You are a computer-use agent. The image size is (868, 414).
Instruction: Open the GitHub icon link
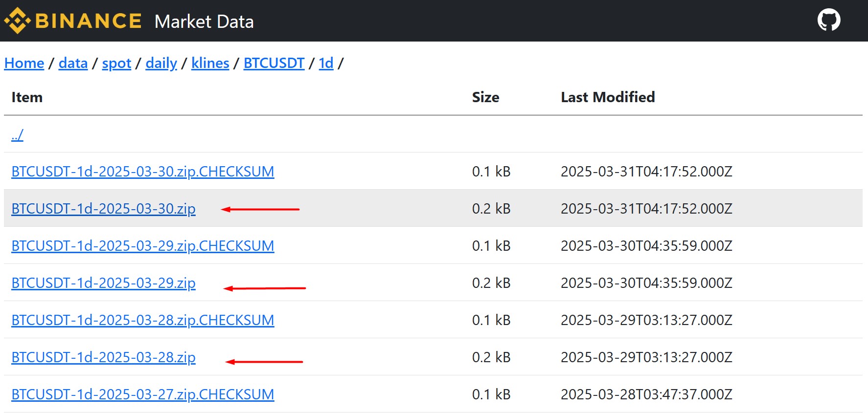(x=828, y=21)
